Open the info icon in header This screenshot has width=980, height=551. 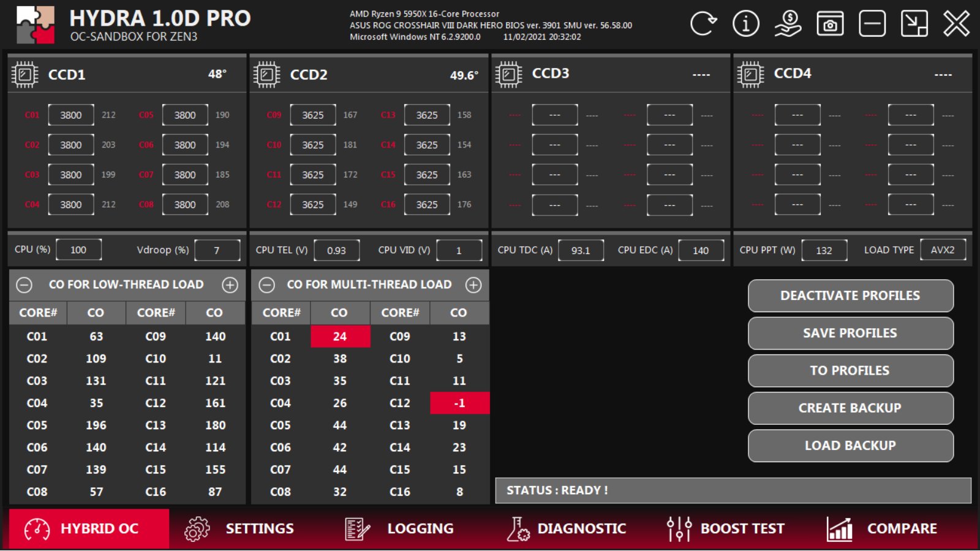[745, 24]
